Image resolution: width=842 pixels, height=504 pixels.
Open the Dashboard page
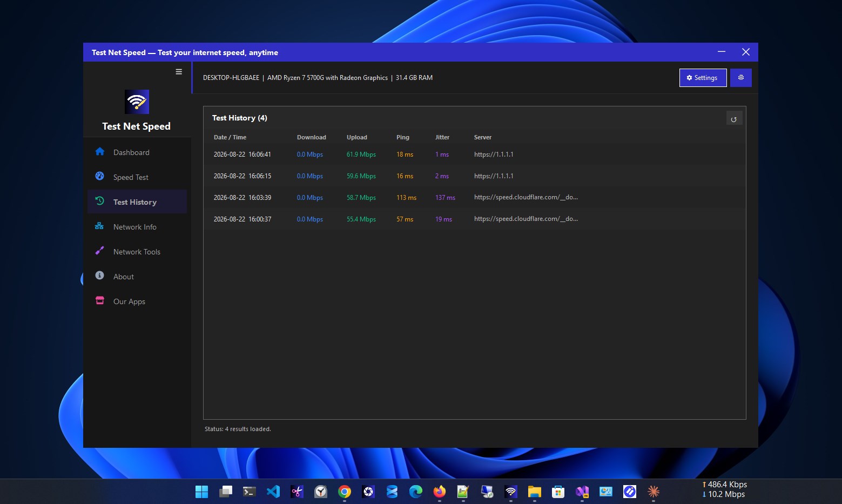(x=137, y=152)
